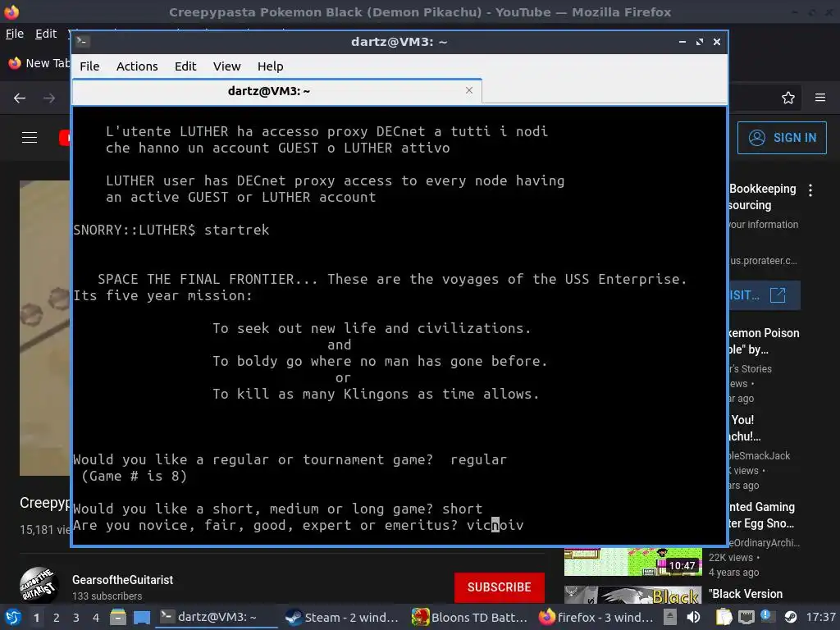
Task: Open the View menu in terminal
Action: 226,66
